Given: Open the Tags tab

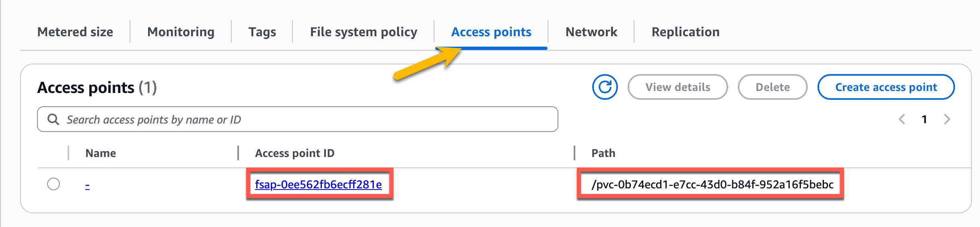Looking at the screenshot, I should [262, 32].
